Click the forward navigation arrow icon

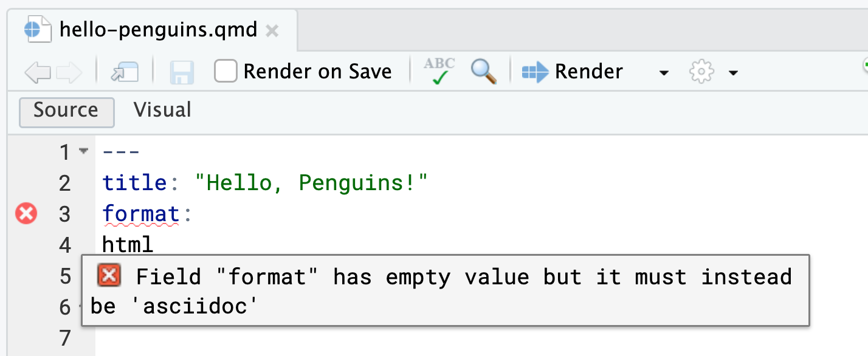pyautogui.click(x=69, y=72)
